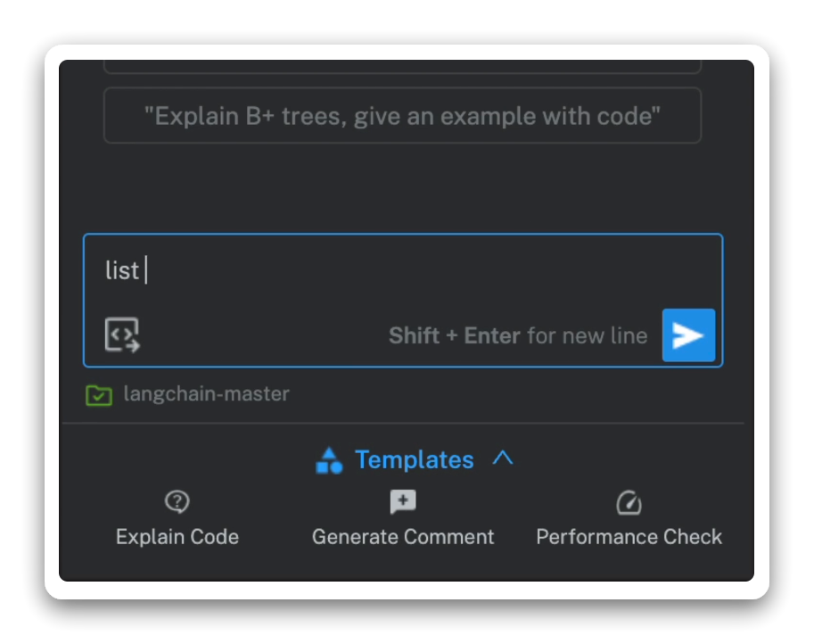Viewport: 814px width, 644px height.
Task: Toggle the Templates panel via its label
Action: 415,460
